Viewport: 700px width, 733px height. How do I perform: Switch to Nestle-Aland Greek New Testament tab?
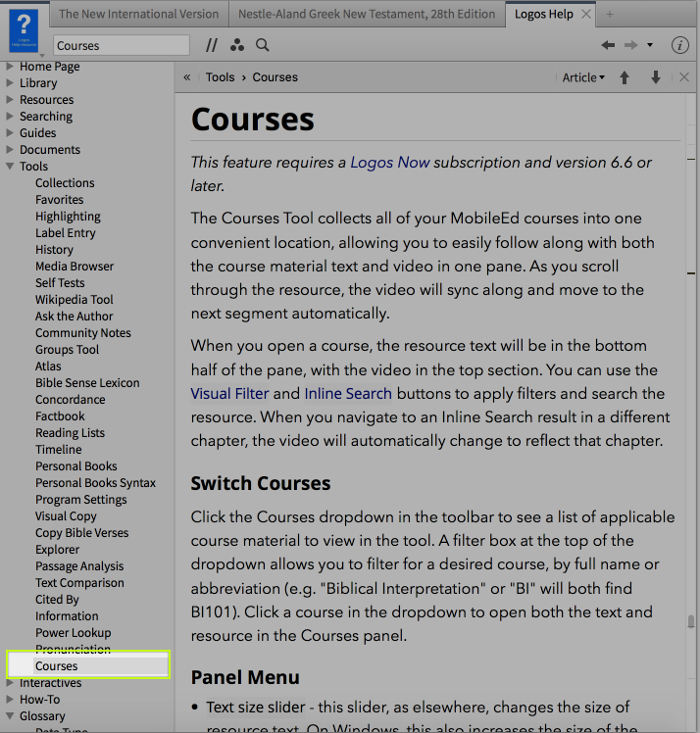coord(367,14)
